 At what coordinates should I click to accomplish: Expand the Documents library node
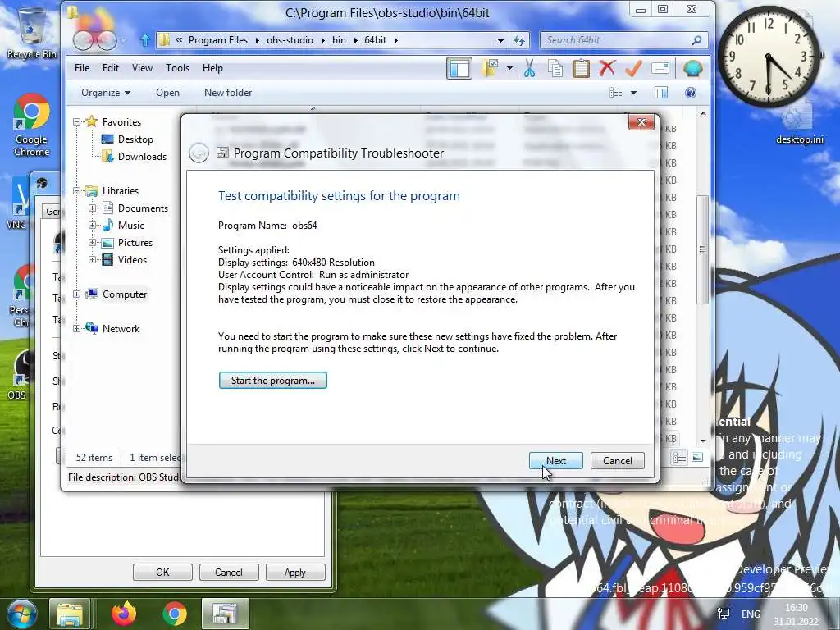point(92,208)
